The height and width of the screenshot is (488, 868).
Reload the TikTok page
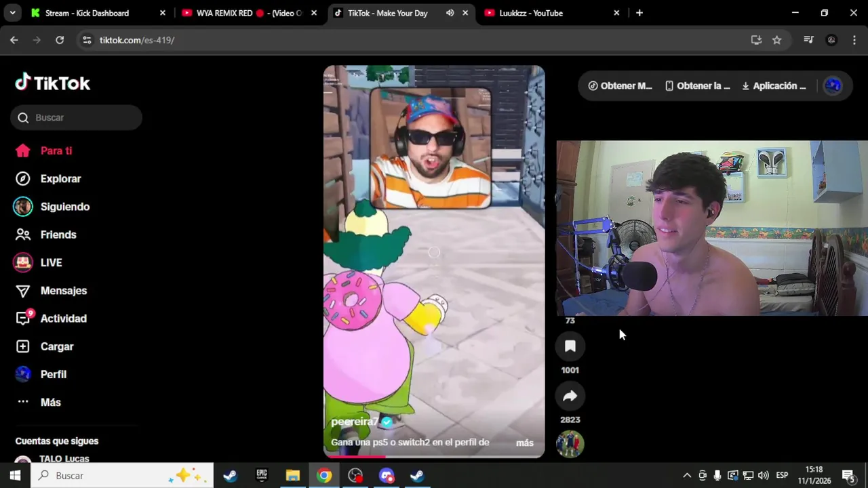click(60, 40)
